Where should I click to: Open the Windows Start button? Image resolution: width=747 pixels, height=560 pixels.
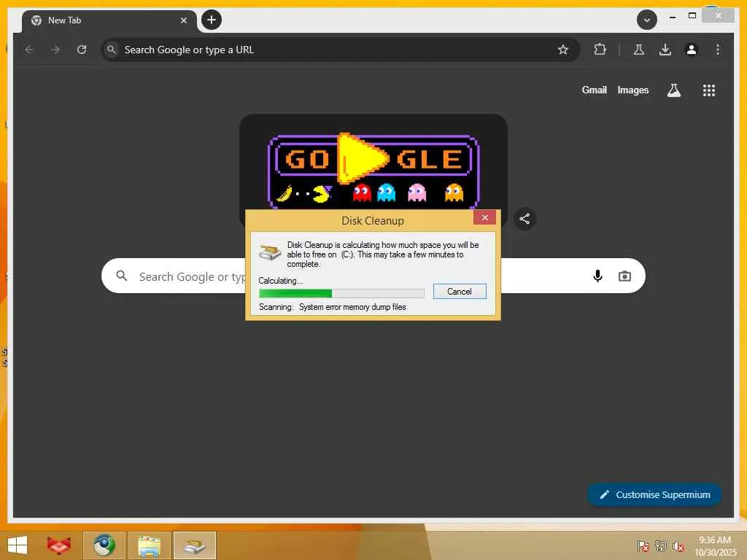click(x=18, y=545)
